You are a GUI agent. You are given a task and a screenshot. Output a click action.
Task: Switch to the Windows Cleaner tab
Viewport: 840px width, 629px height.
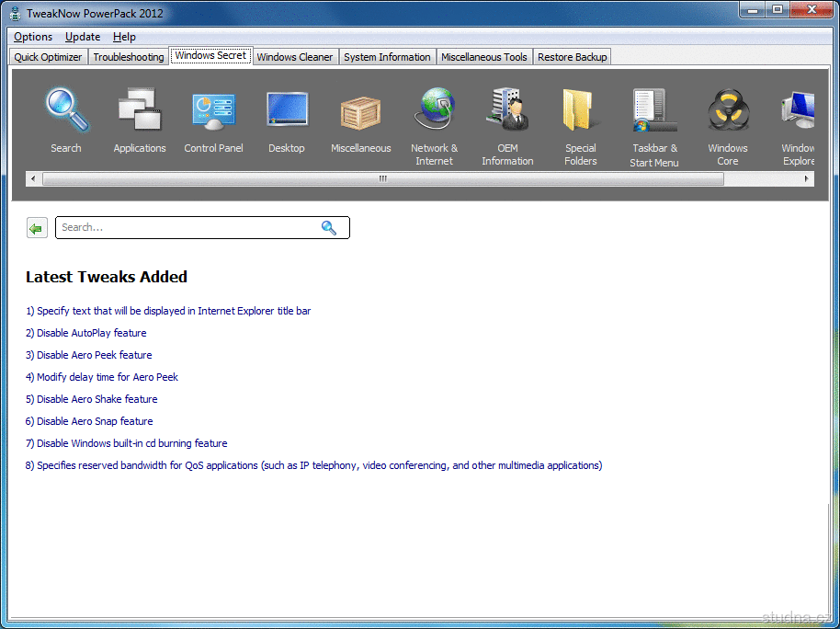[x=295, y=57]
